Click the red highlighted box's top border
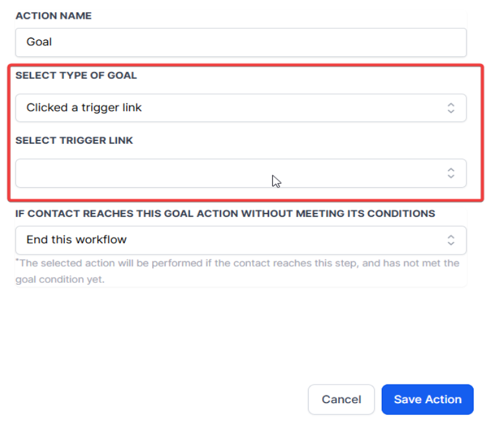 coord(246,65)
